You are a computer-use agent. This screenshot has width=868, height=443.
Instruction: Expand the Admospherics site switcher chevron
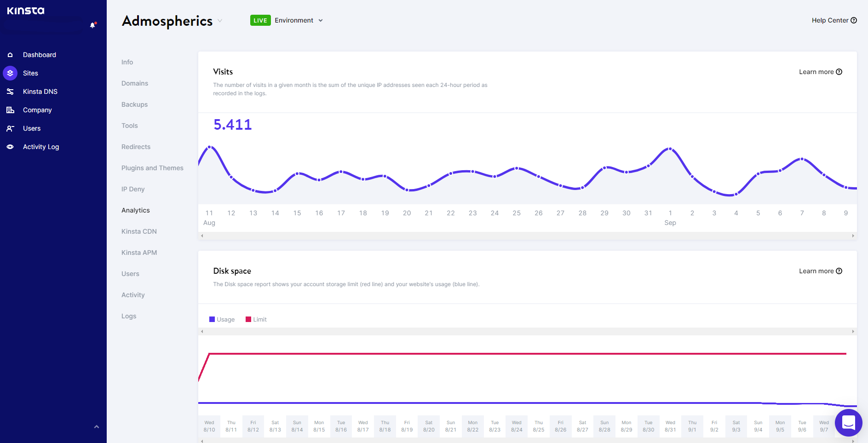coord(220,21)
